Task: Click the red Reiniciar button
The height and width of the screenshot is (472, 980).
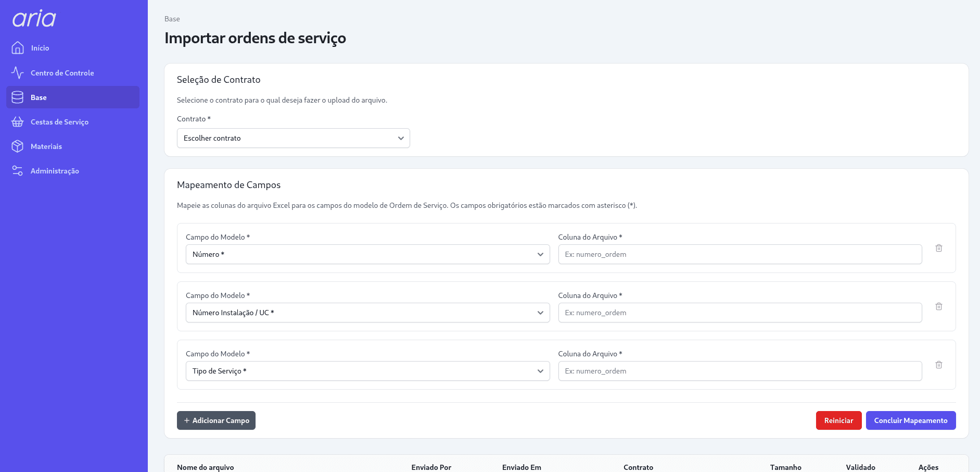Action: (838, 420)
